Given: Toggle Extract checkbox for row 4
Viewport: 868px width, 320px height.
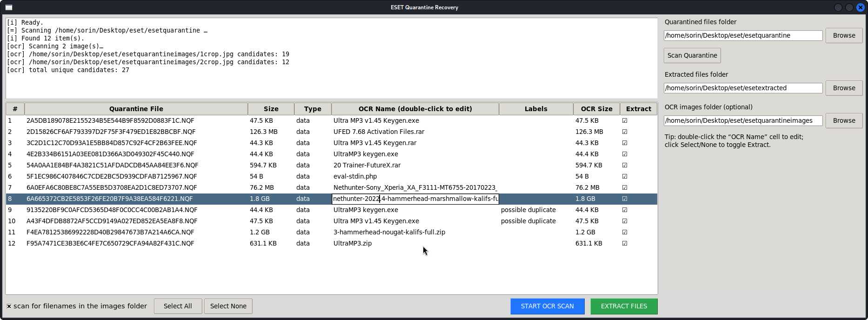Looking at the screenshot, I should [625, 154].
